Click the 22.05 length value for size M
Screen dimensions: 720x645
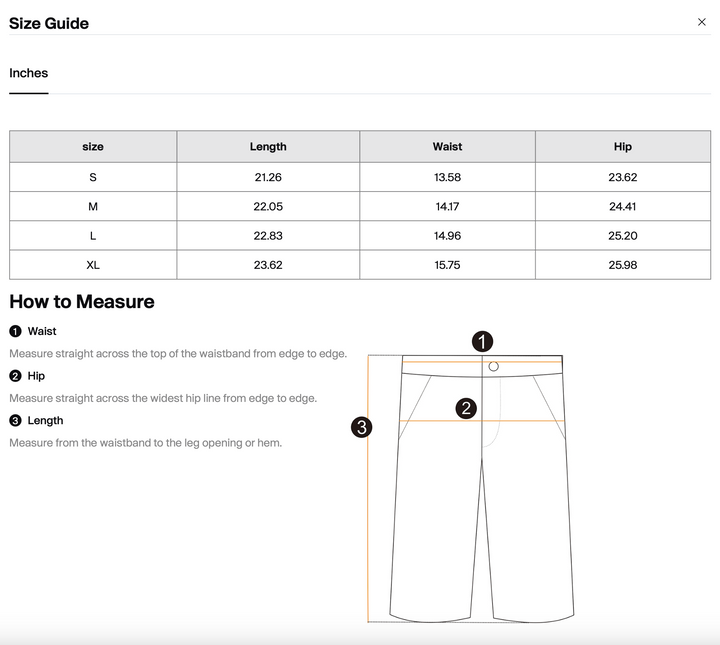[268, 207]
